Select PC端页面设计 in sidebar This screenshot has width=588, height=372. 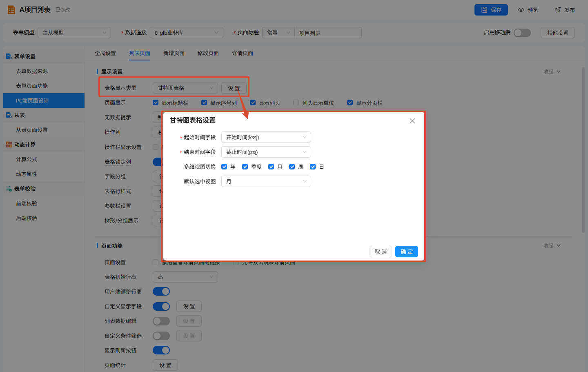[x=44, y=100]
